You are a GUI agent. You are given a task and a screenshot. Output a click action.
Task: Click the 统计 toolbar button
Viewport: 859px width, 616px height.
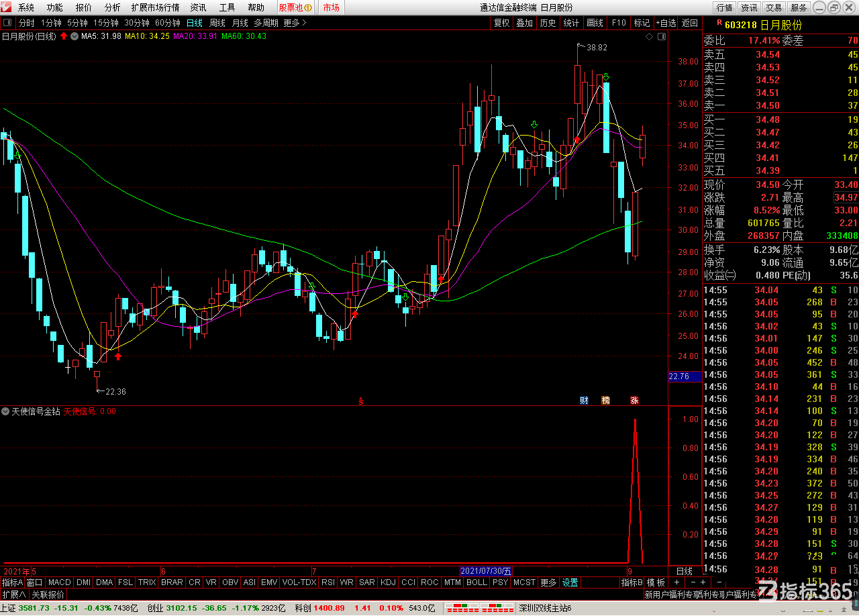[571, 23]
